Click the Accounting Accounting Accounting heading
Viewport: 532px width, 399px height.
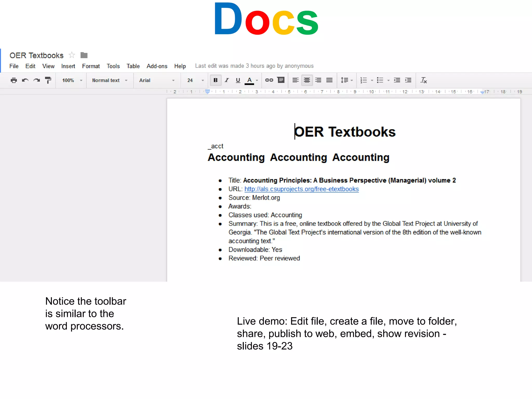298,157
